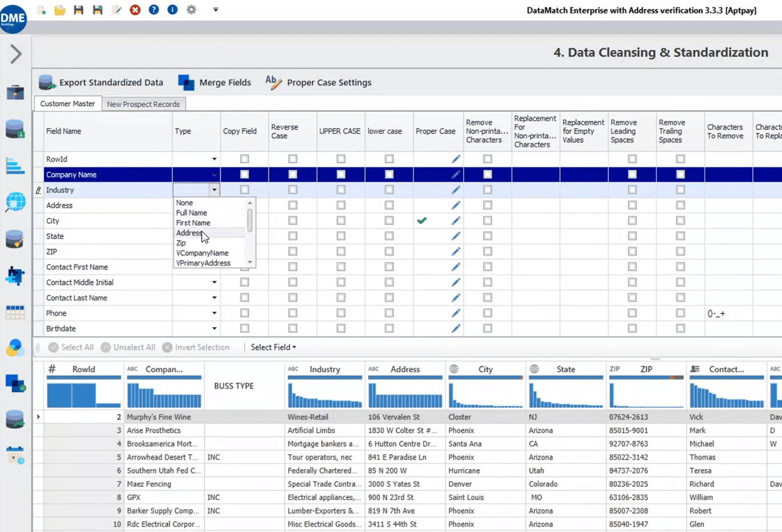Open the quick access toolbar dropdown arrow
This screenshot has height=532, width=782.
pos(215,10)
